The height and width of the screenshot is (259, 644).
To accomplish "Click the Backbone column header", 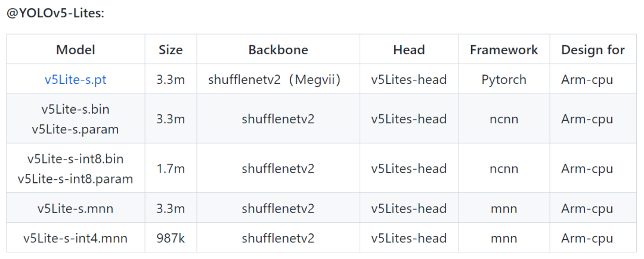I will [x=278, y=50].
